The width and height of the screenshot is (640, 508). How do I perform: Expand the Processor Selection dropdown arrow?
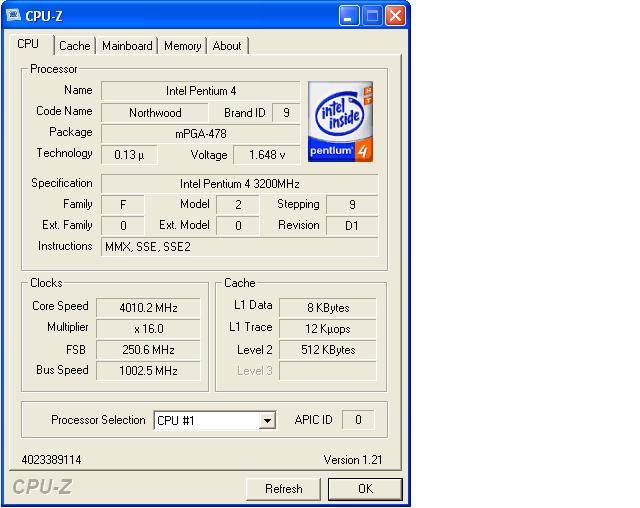click(267, 420)
